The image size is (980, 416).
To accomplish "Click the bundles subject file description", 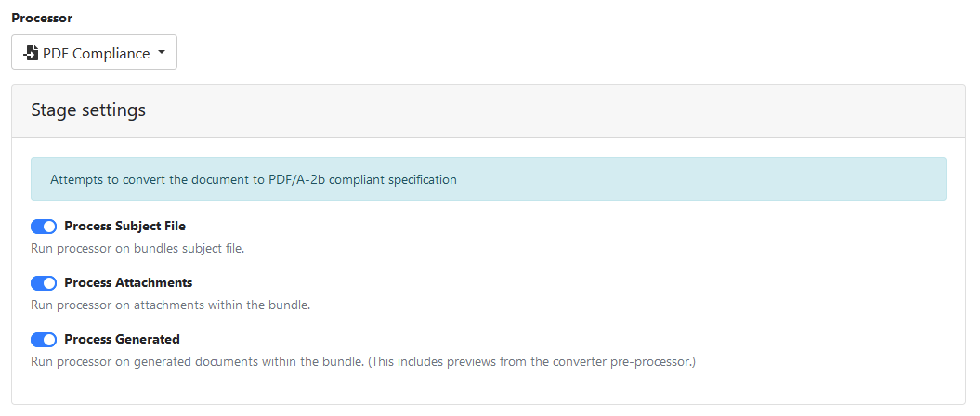I will pos(137,249).
